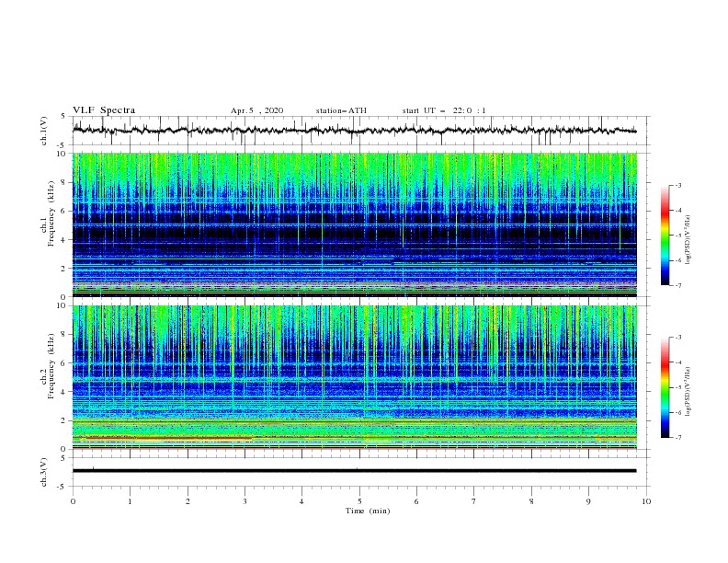
Task: Click the ch.1 voltage waveform trace
Action: (354, 131)
